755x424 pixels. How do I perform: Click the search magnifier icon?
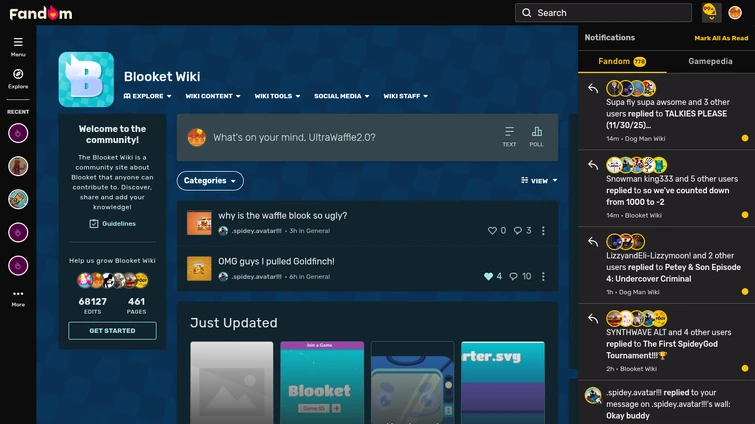click(527, 13)
